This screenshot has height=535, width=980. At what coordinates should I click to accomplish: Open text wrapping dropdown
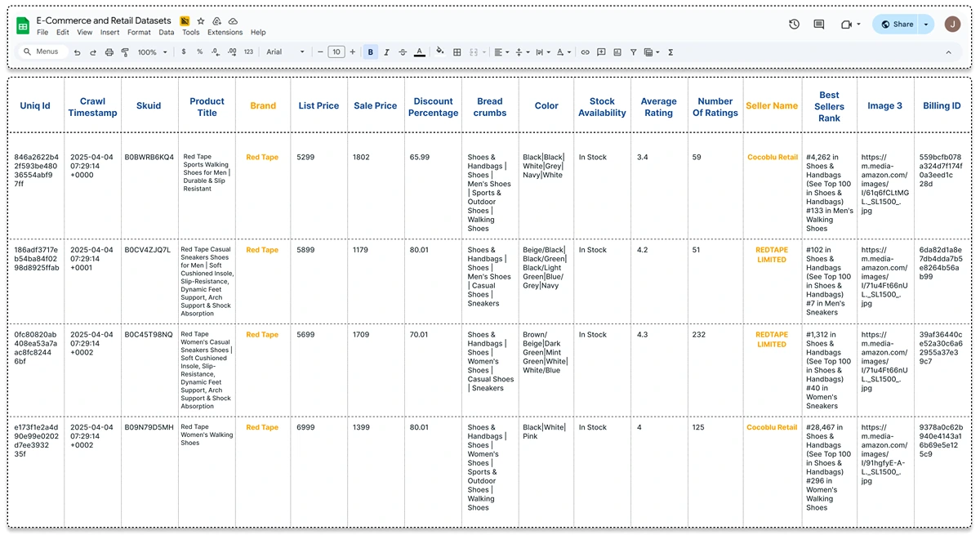(x=543, y=52)
